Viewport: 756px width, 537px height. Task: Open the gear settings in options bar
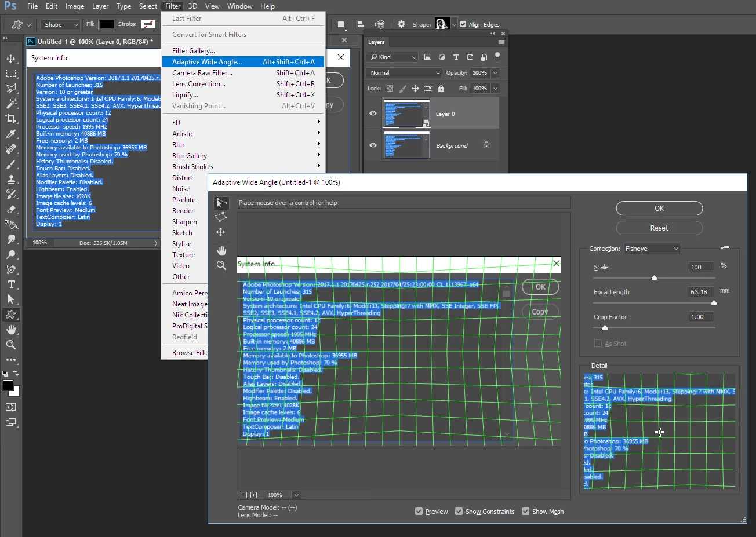point(401,24)
